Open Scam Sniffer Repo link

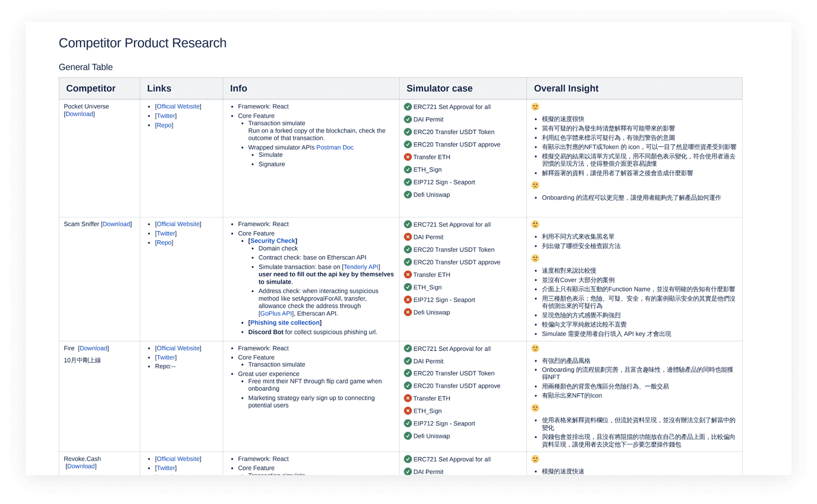pos(164,243)
